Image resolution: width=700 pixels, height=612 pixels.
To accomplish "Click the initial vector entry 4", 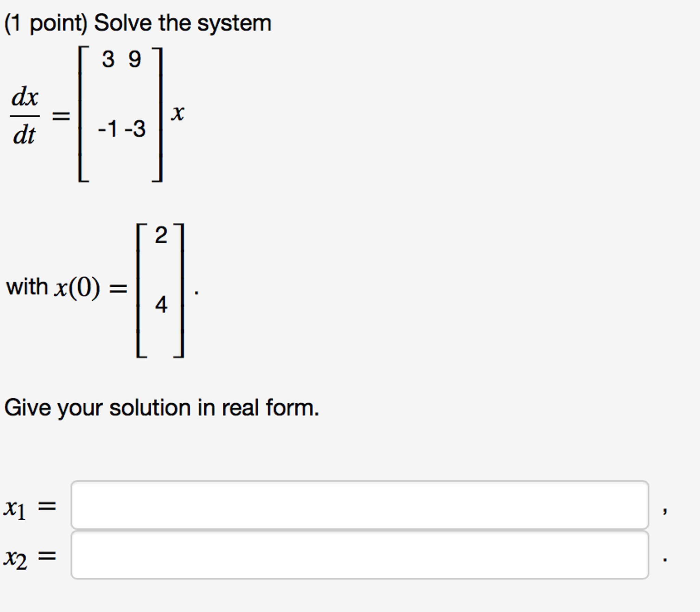I will tap(161, 304).
